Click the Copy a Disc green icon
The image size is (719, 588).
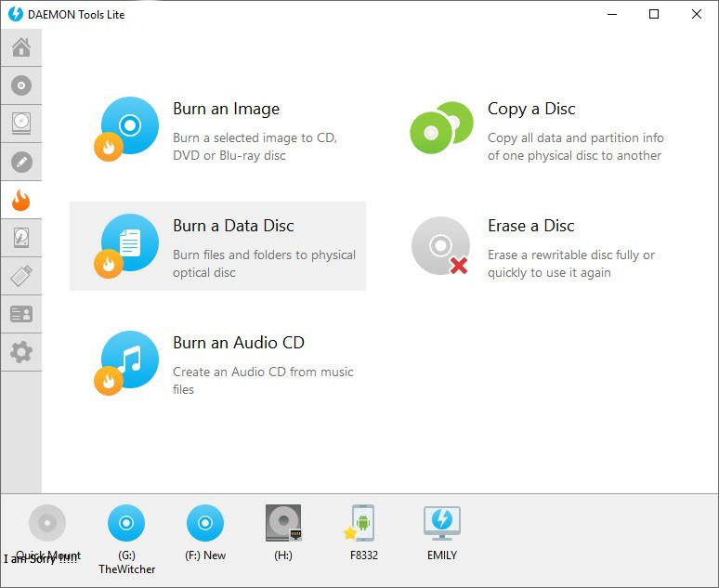click(441, 127)
